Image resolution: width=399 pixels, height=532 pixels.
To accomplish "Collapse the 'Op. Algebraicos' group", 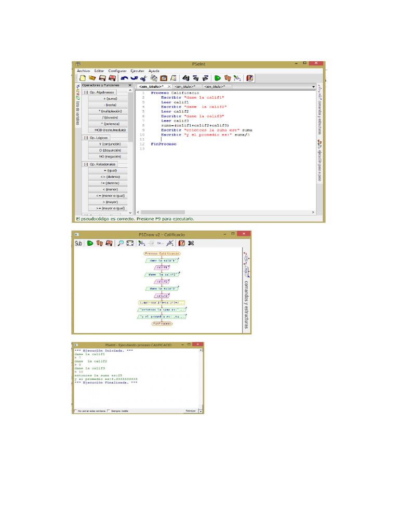I will (86, 92).
